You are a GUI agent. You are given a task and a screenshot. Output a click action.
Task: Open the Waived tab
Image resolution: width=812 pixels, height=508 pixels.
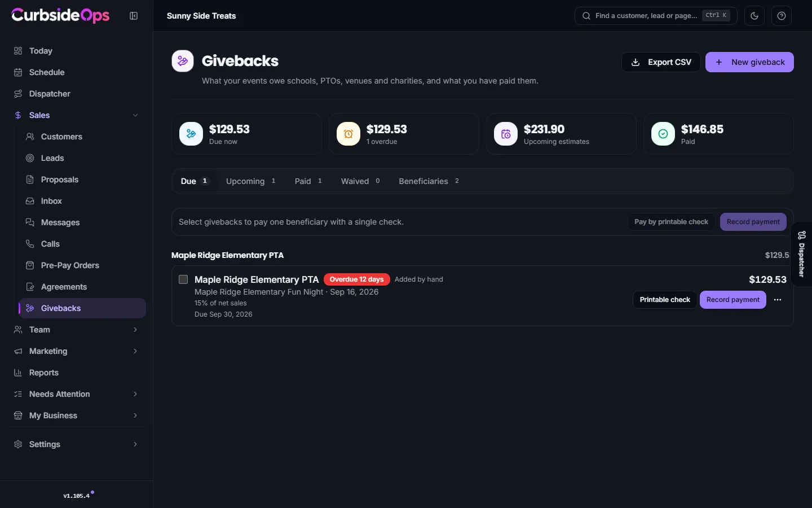click(x=360, y=181)
